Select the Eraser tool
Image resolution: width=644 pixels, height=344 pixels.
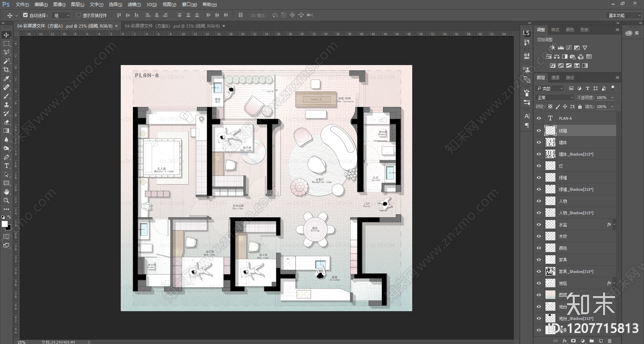[6, 122]
